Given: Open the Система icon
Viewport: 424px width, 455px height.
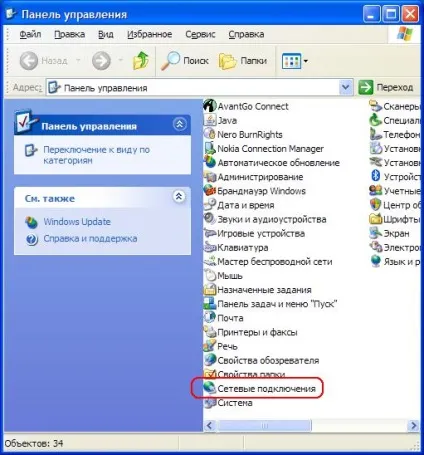Looking at the screenshot, I should [x=210, y=403].
